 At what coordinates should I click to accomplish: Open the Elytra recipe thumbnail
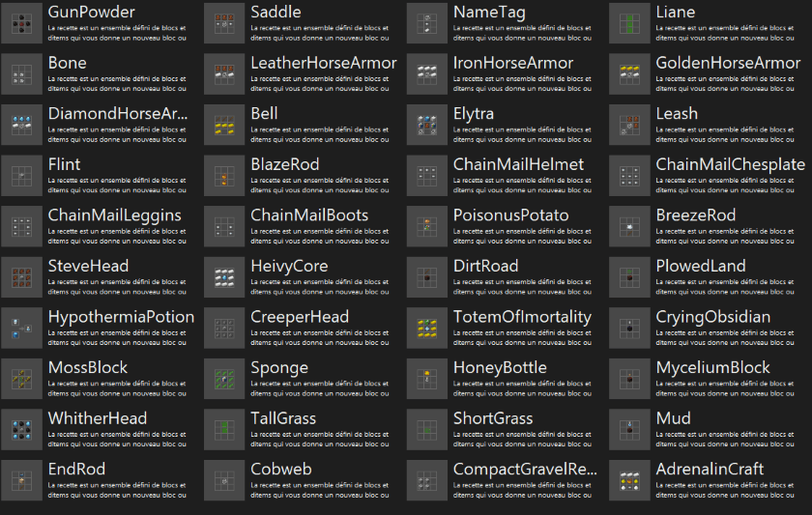point(427,125)
